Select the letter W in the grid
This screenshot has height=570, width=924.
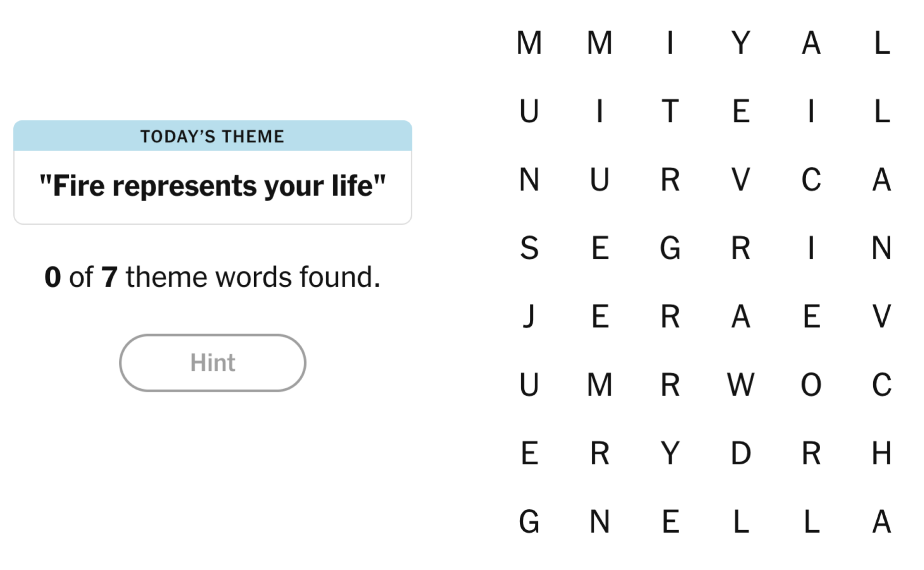[x=741, y=385]
